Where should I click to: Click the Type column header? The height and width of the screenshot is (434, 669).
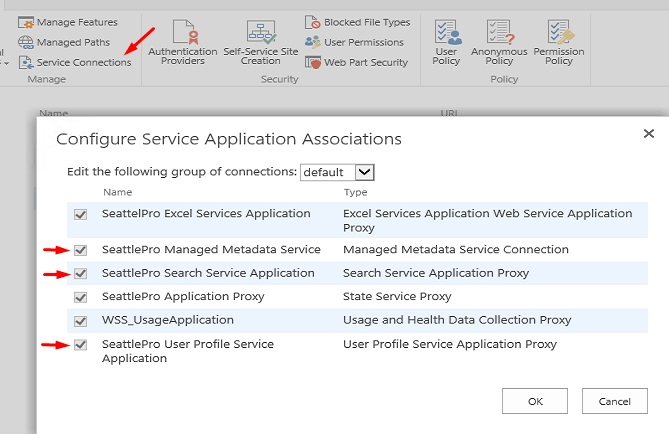point(355,192)
